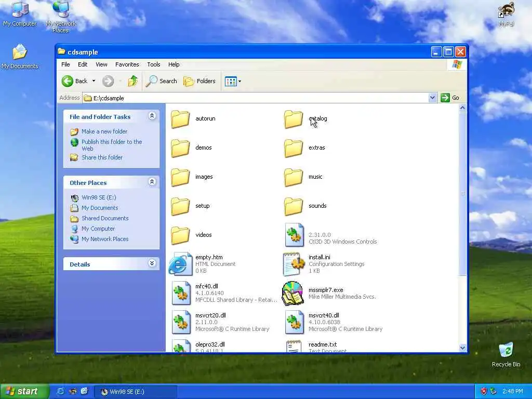Screen dimensions: 532x399
Task: Click Publish this folder to the Web
Action: click(x=112, y=145)
